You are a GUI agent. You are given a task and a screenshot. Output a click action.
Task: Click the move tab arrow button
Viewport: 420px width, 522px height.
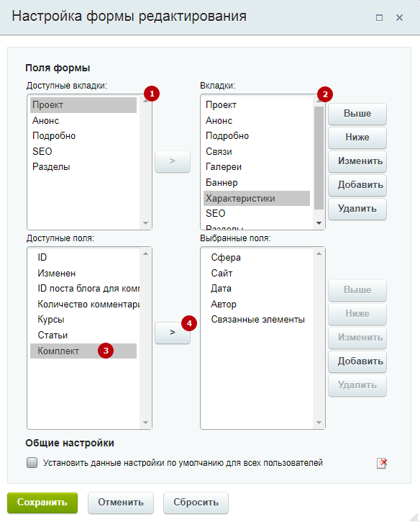click(x=173, y=161)
